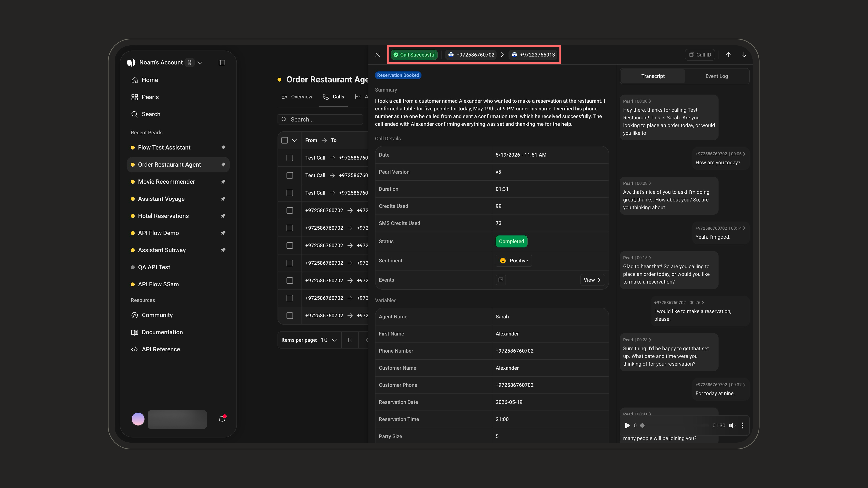Toggle select-all calls checkbox
This screenshot has width=868, height=488.
(x=284, y=140)
